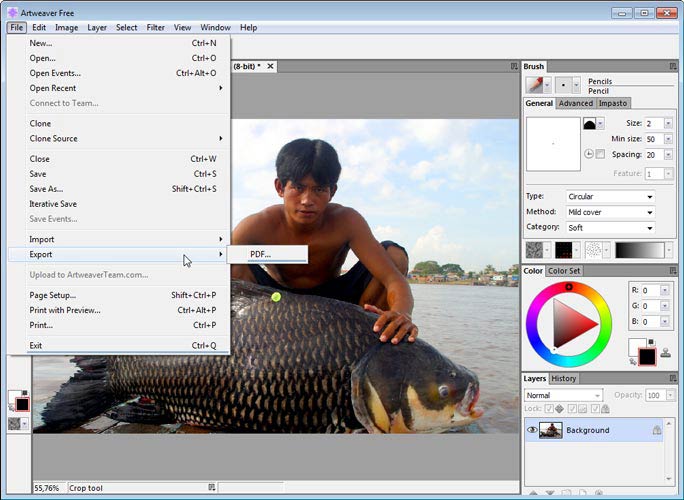Open the Method dropdown showing Mild cover
This screenshot has width=684, height=500.
pyautogui.click(x=610, y=212)
